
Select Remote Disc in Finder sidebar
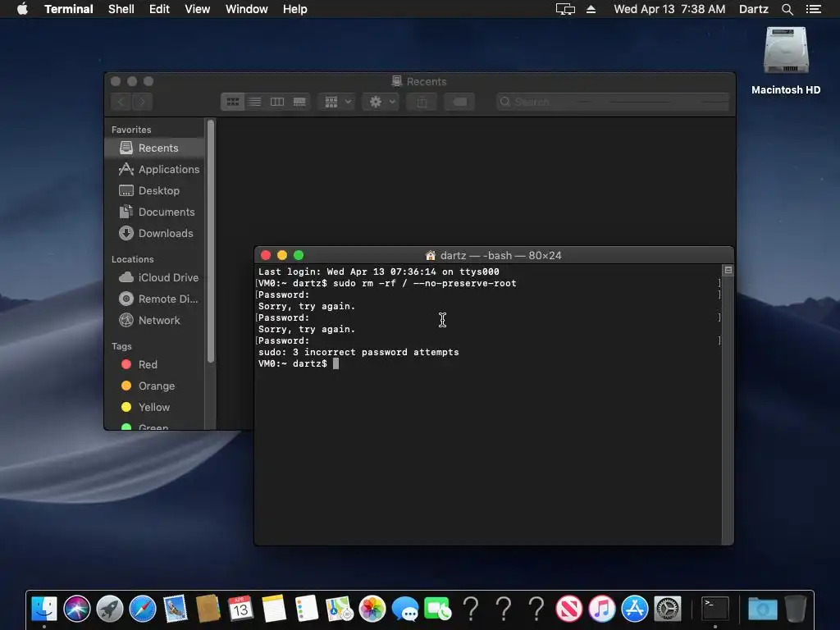click(154, 299)
